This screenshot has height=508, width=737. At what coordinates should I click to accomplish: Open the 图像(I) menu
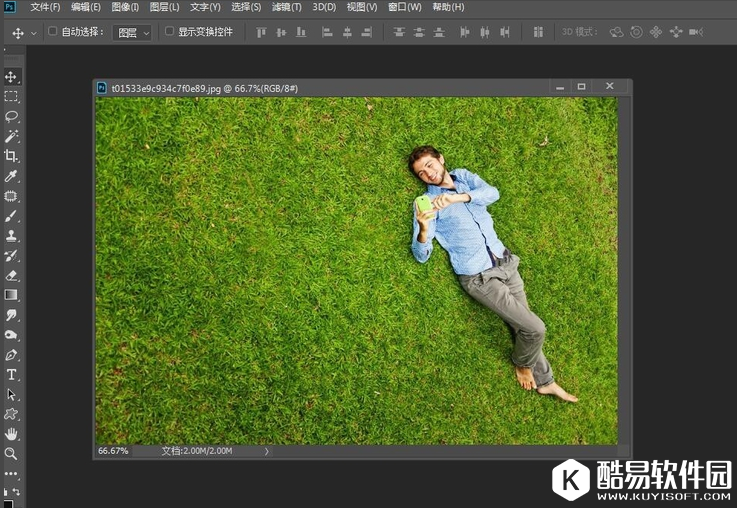coord(125,7)
